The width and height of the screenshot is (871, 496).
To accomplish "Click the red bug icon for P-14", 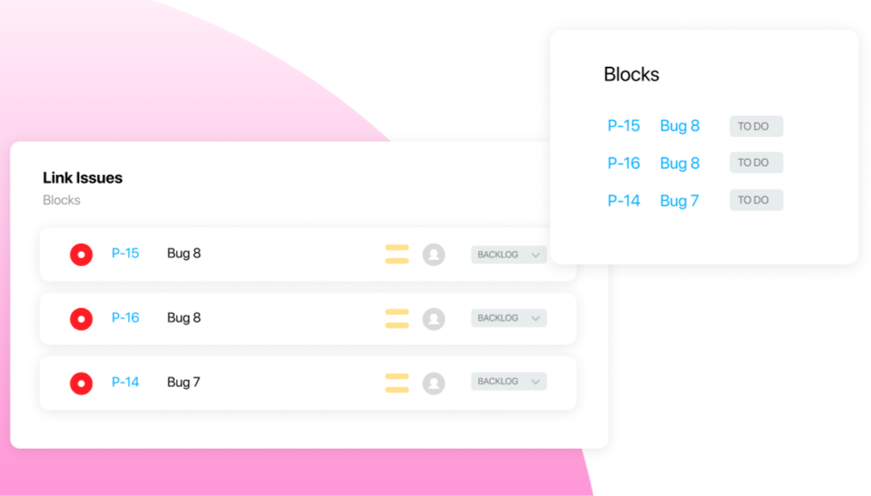I will pyautogui.click(x=81, y=383).
